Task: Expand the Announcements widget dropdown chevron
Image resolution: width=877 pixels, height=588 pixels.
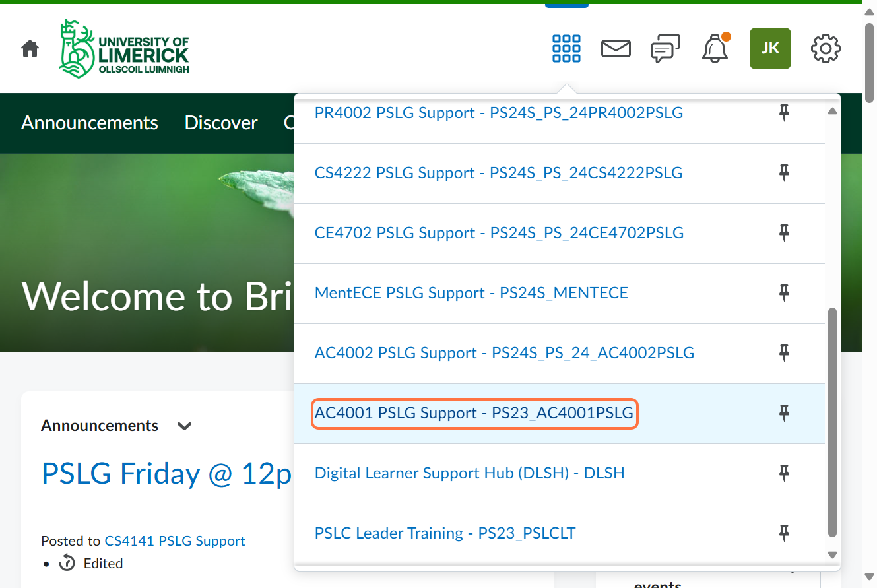Action: pos(185,426)
